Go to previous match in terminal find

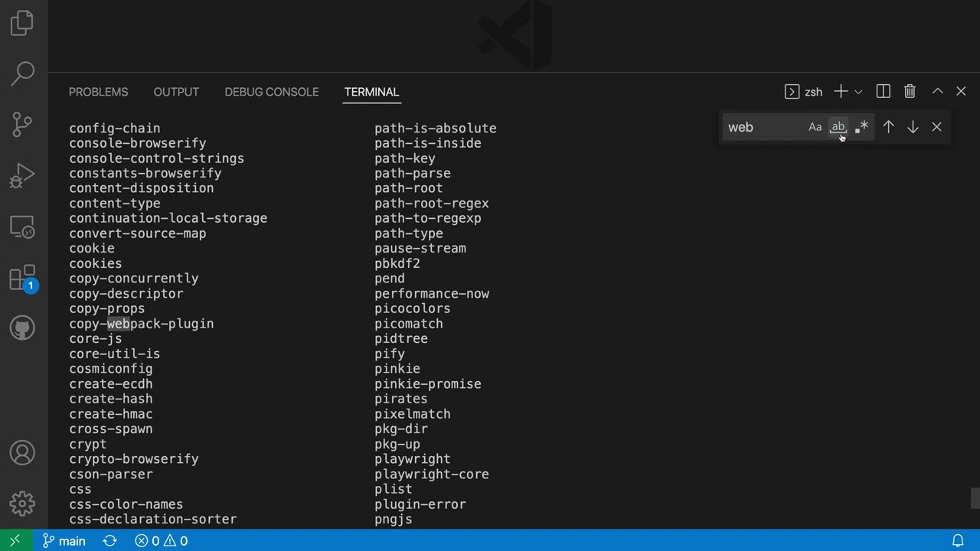[x=888, y=127]
